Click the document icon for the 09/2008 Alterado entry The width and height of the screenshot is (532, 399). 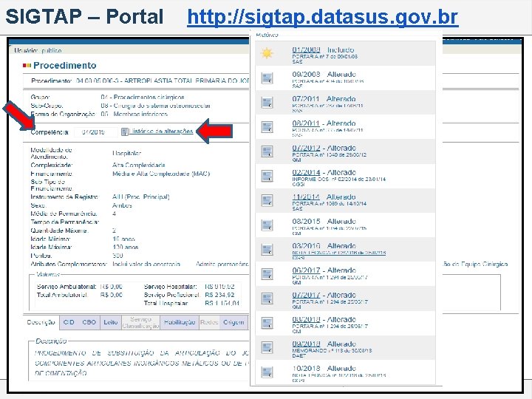[267, 78]
